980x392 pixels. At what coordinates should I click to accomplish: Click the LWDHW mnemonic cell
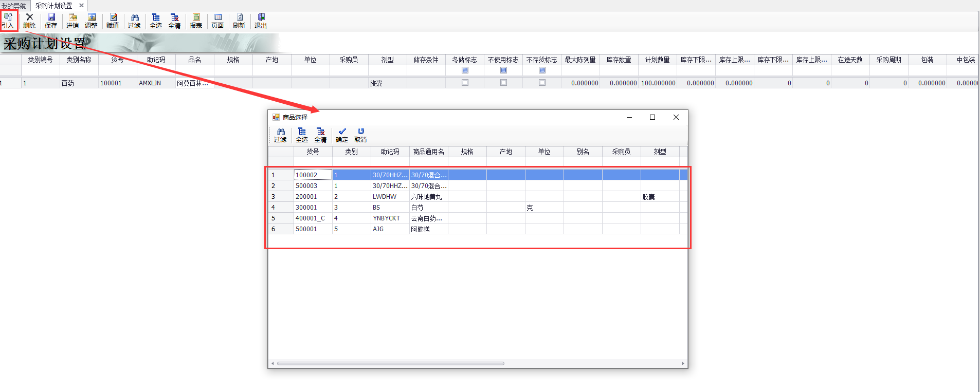pyautogui.click(x=390, y=197)
